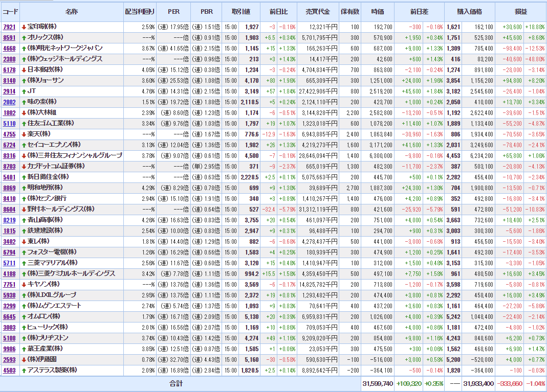547x392 pixels.
Task: Open stock code link 2914
Action: pos(9,91)
